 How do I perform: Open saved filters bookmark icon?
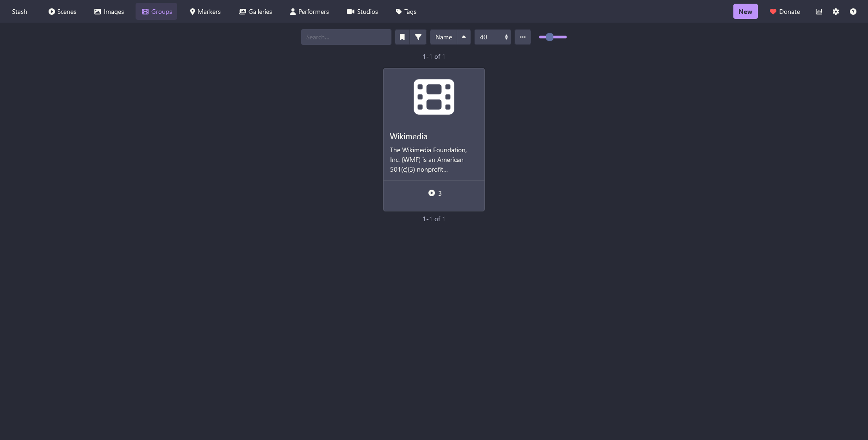[402, 37]
